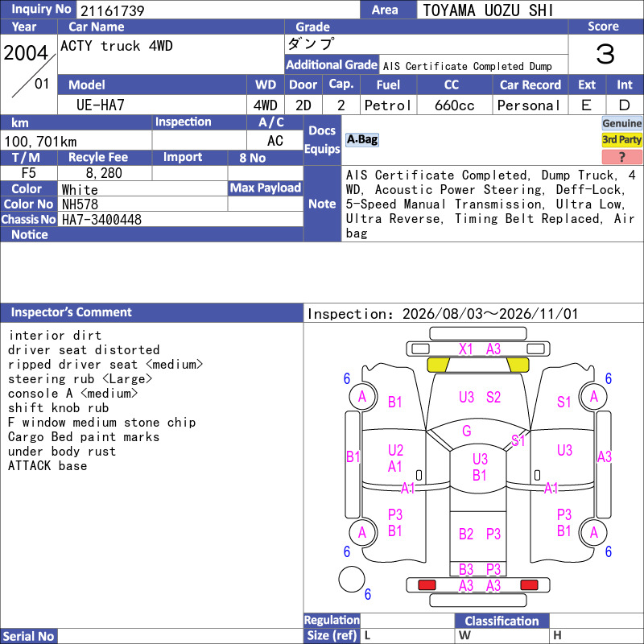This screenshot has height=644, width=644.
Task: Select the spare tire circle in the diagram
Action: 352,579
